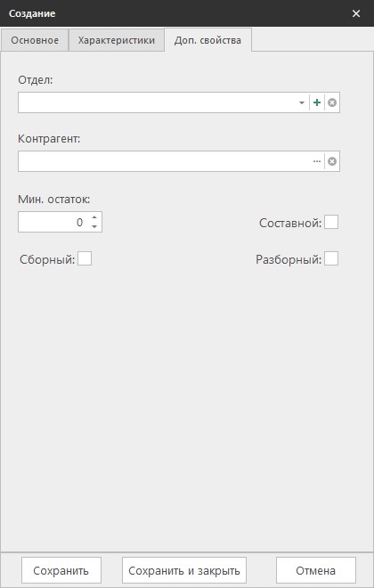
Task: Click the green plus icon in Отдел field
Action: pos(317,102)
